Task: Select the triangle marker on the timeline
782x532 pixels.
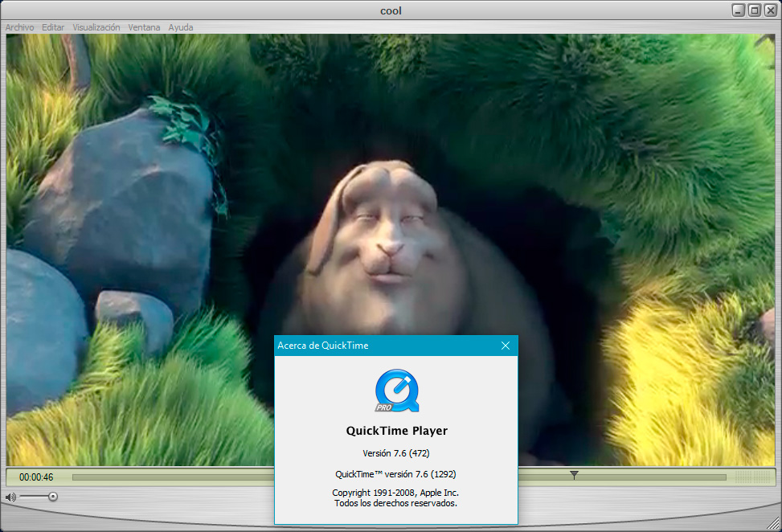Action: pyautogui.click(x=574, y=475)
